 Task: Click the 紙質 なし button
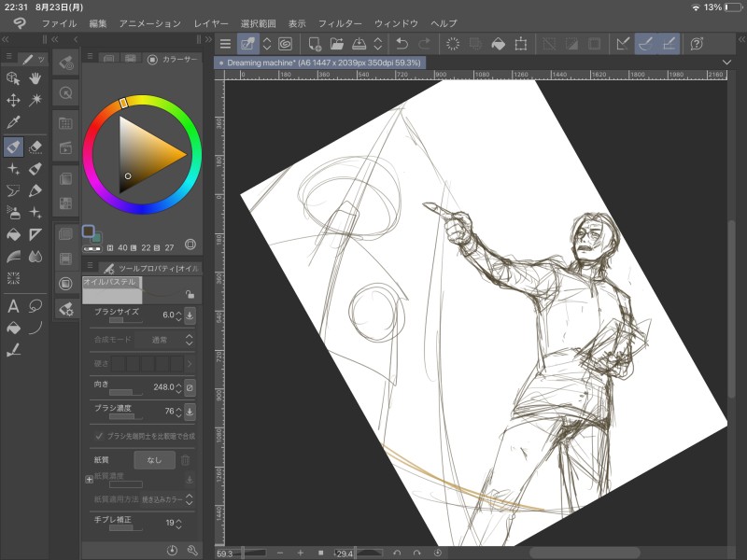coord(154,459)
